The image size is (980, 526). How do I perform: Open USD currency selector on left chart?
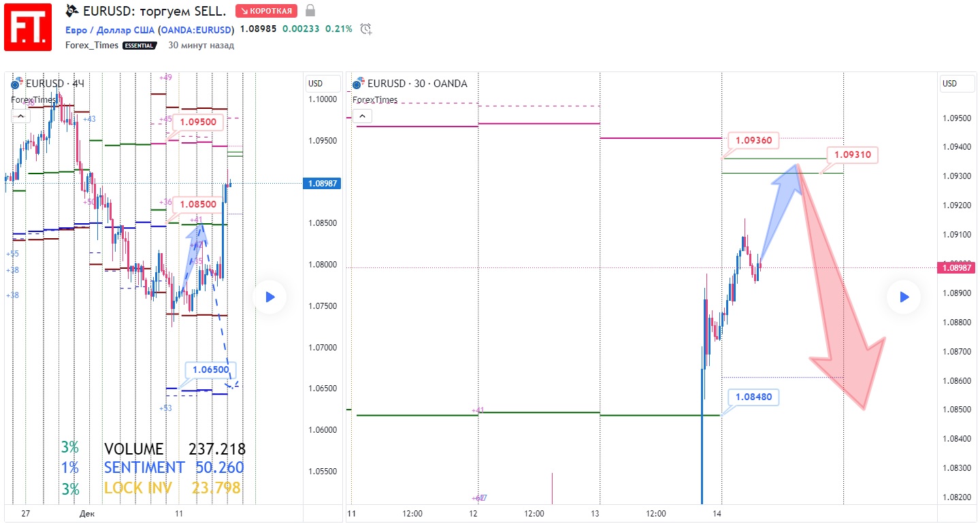(323, 84)
